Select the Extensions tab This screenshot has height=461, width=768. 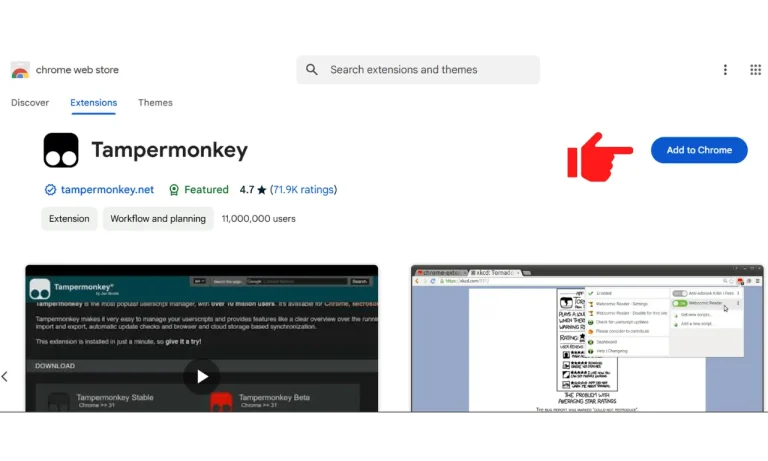click(x=94, y=102)
